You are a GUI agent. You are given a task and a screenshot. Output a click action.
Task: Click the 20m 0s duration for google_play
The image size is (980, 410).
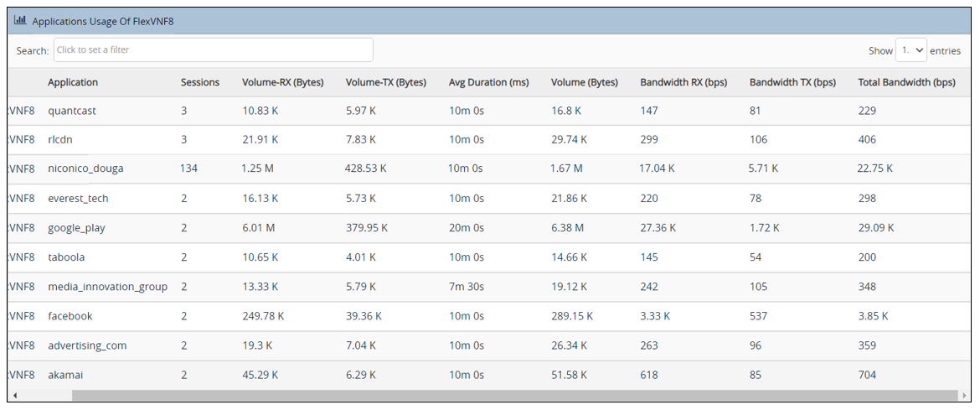(x=467, y=228)
